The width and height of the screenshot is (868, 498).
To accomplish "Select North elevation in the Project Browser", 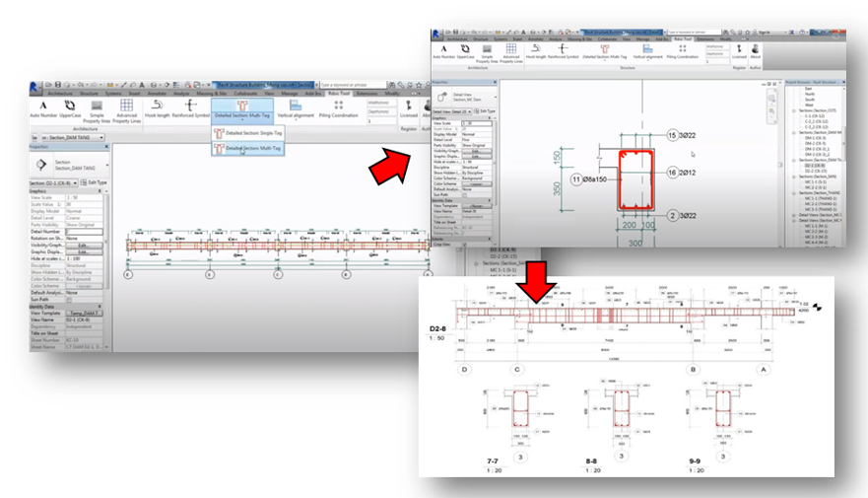I will tap(809, 94).
